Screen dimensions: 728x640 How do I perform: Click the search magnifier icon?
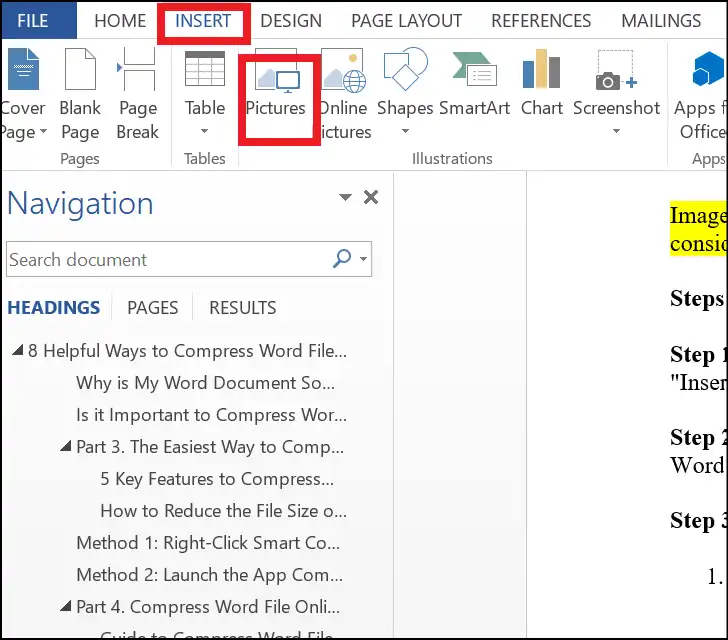pyautogui.click(x=342, y=259)
